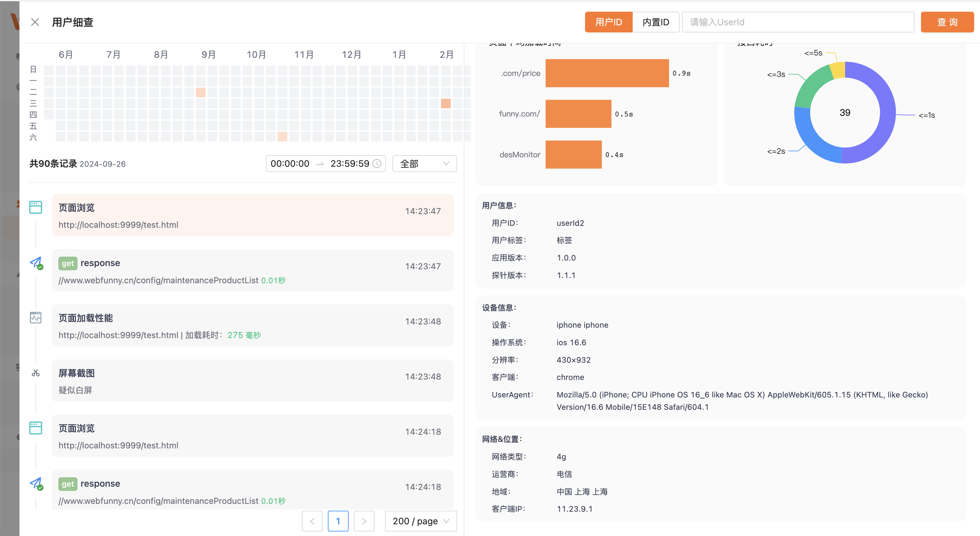
Task: Go to previous page of records
Action: 312,521
